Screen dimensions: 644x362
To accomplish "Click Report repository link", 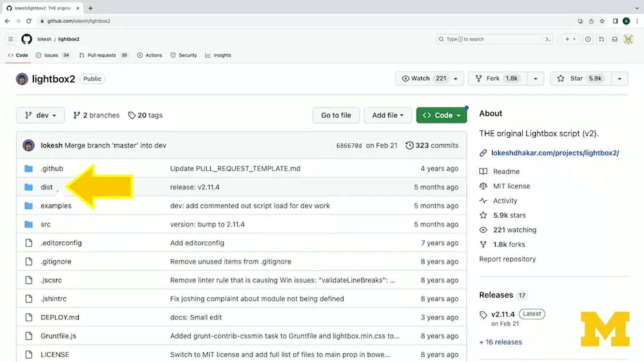I will pyautogui.click(x=507, y=259).
